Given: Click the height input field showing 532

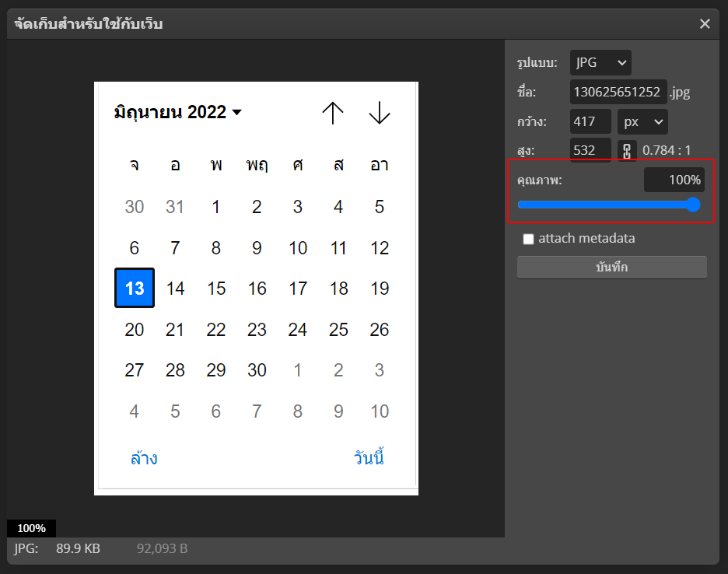Looking at the screenshot, I should coord(590,150).
